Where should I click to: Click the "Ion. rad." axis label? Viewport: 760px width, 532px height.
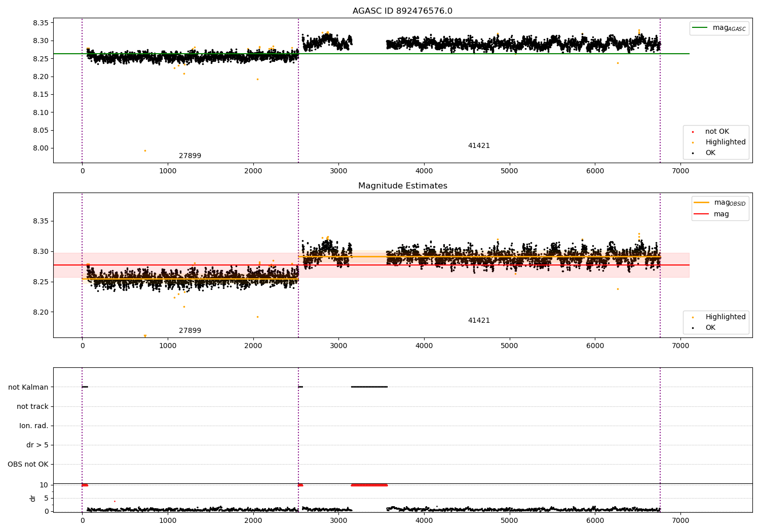point(34,426)
